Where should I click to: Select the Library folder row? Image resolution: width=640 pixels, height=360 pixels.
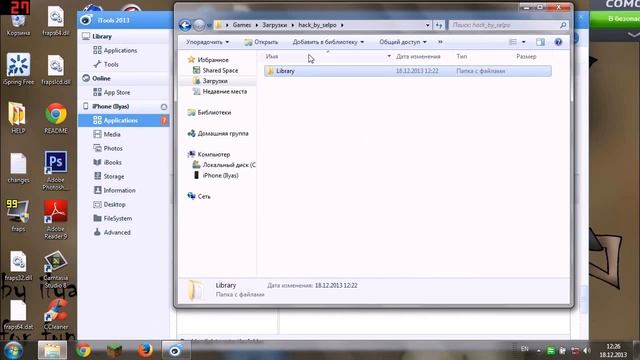[x=408, y=71]
